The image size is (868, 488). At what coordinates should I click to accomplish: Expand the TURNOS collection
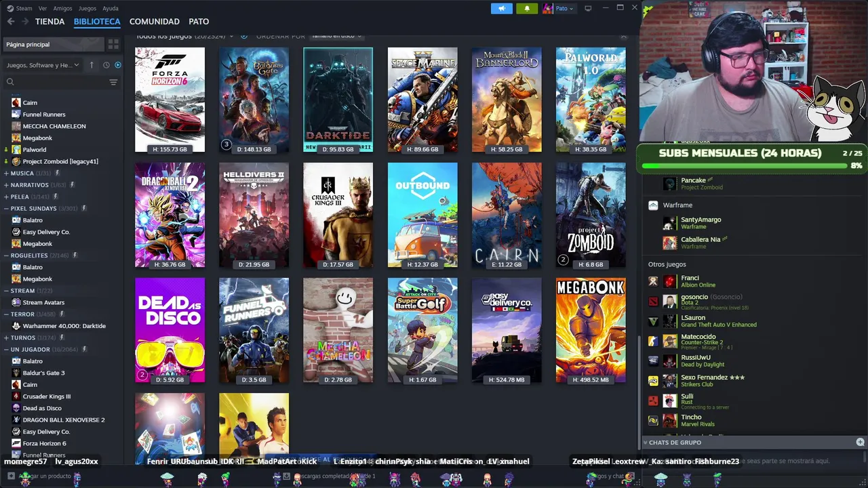pos(6,338)
